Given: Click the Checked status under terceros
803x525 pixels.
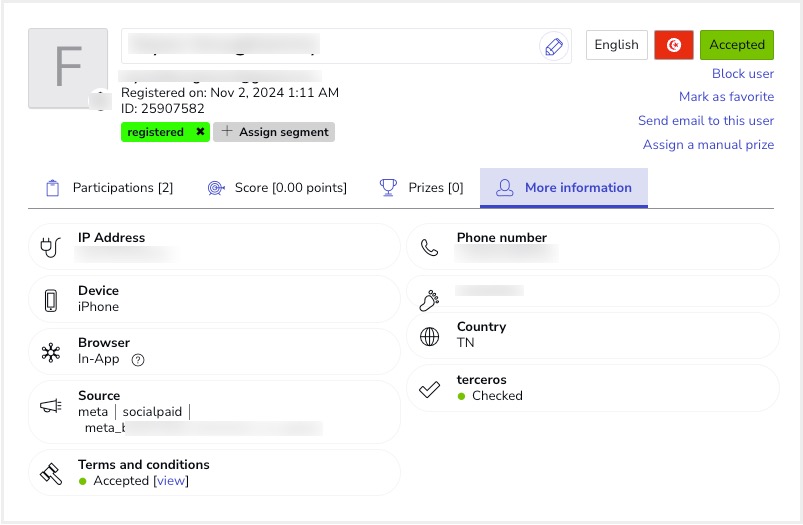Looking at the screenshot, I should pos(497,396).
